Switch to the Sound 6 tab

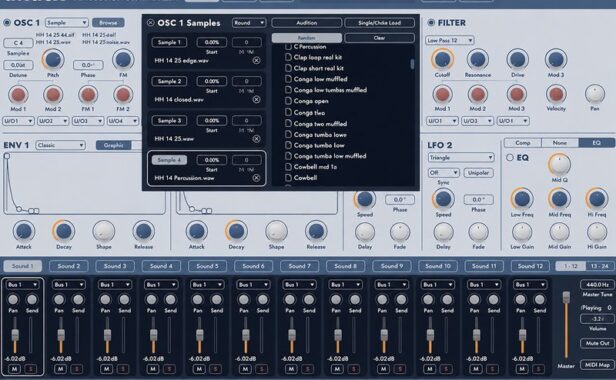253,266
